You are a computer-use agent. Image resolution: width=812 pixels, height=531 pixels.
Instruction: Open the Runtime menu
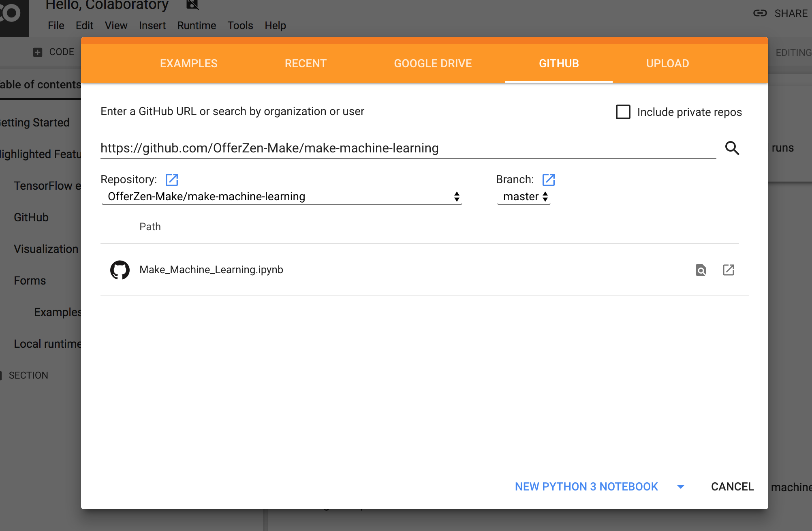[x=197, y=26]
